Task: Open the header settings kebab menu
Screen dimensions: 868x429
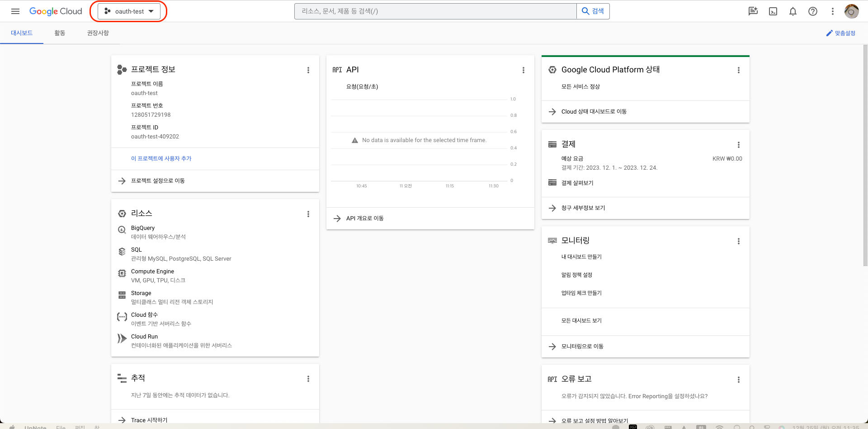Action: [x=833, y=11]
